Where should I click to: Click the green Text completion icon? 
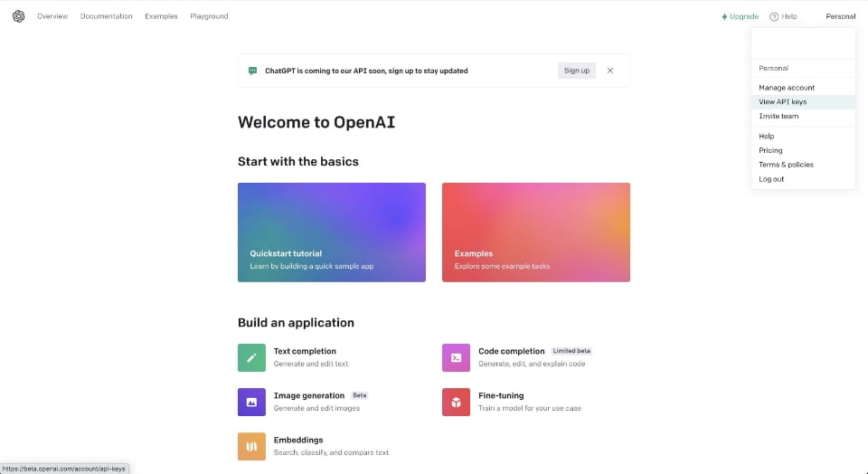pyautogui.click(x=251, y=357)
